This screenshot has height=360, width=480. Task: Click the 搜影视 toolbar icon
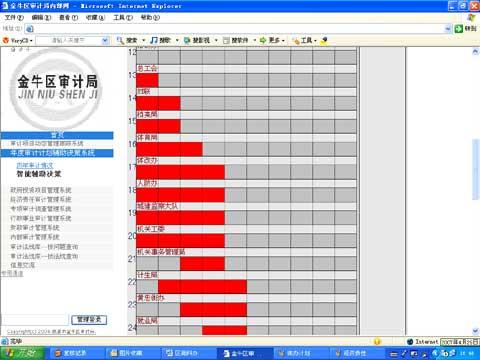(187, 40)
